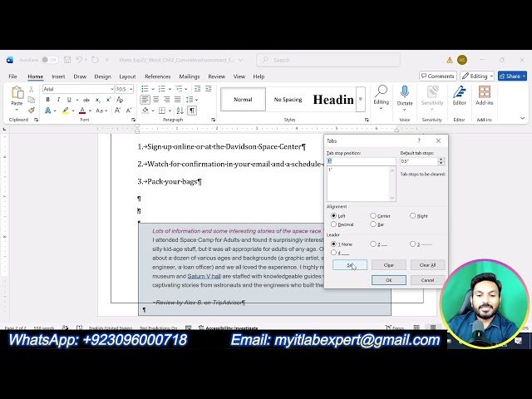Confirm Tabs dialog with OK

389,280
